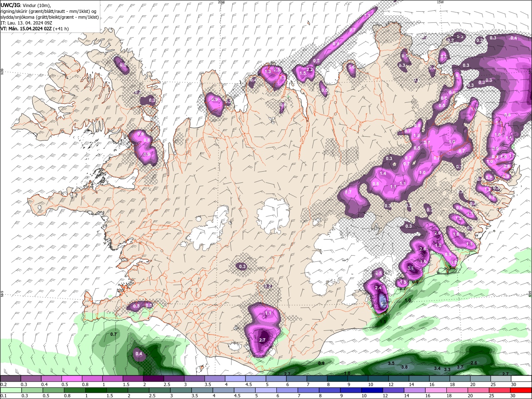This screenshot has width=532, height=399.
Task: Pick the dark mauve 0.2 swatch in snow scale
Action: [x=10, y=379]
